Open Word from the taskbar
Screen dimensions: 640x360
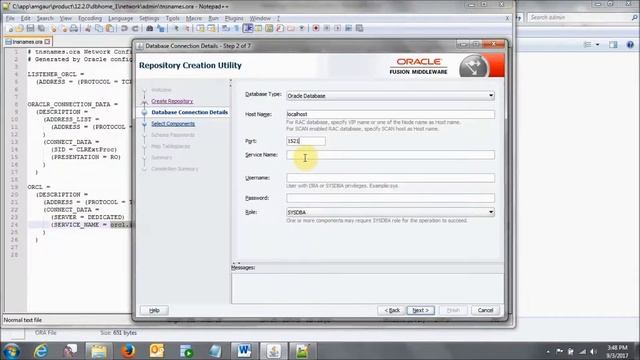pos(244,351)
